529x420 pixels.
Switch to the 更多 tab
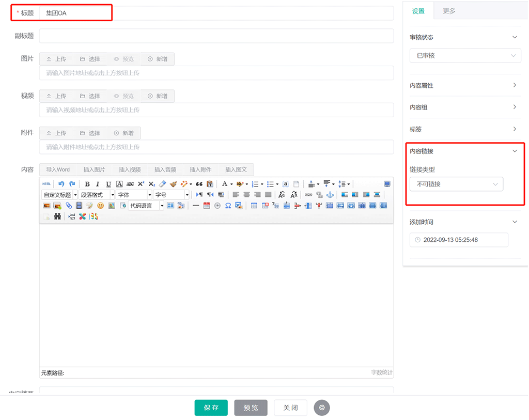click(x=449, y=11)
